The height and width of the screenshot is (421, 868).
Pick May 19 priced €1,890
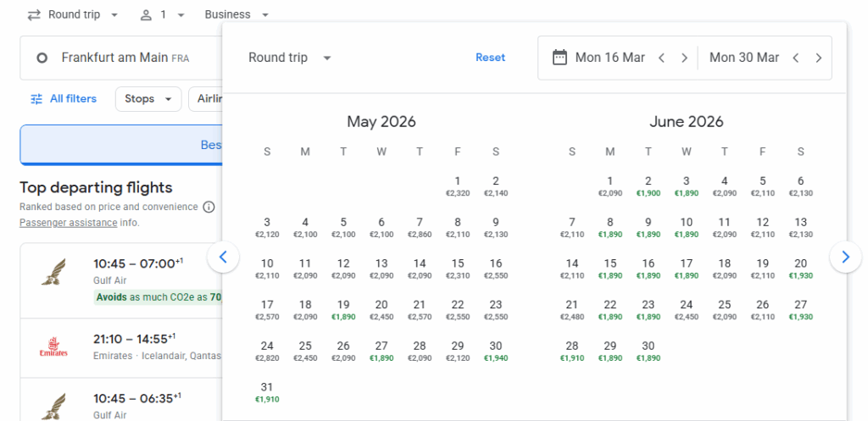[343, 310]
